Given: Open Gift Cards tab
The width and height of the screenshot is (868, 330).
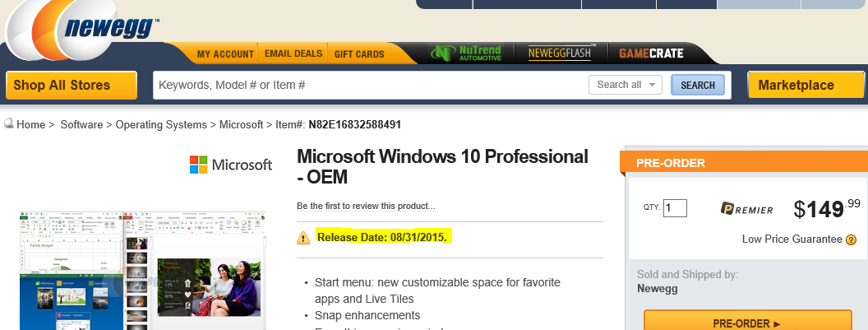Looking at the screenshot, I should click(359, 53).
